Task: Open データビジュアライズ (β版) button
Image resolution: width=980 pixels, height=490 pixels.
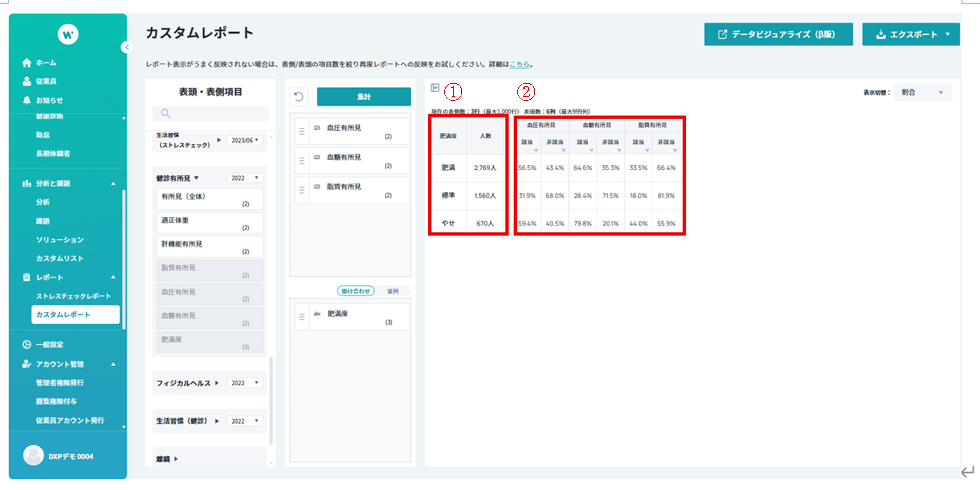Action: (x=778, y=34)
